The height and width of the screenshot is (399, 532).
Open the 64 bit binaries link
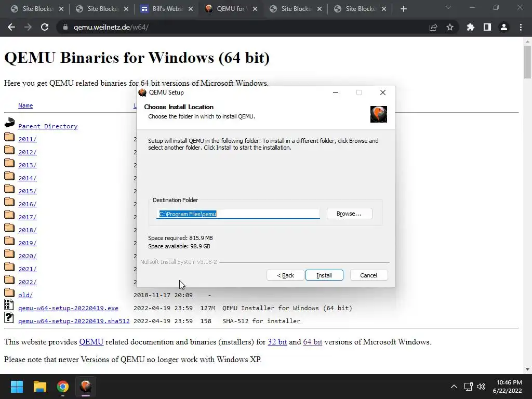tap(312, 342)
